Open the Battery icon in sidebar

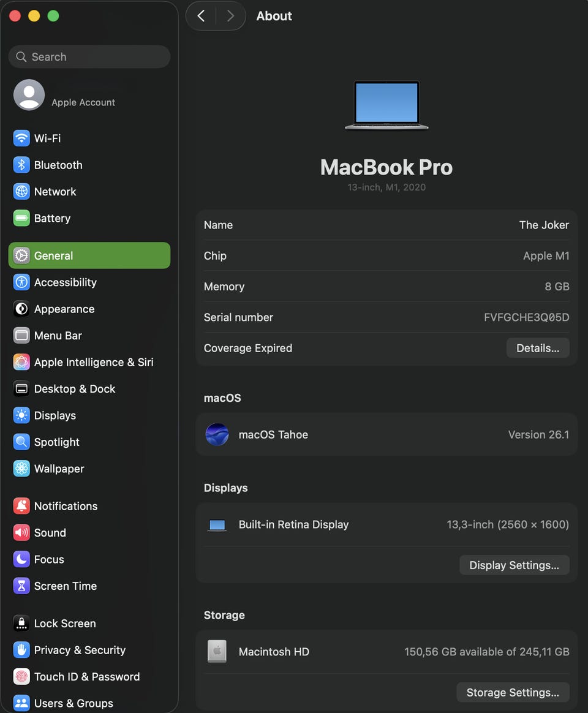pyautogui.click(x=21, y=218)
